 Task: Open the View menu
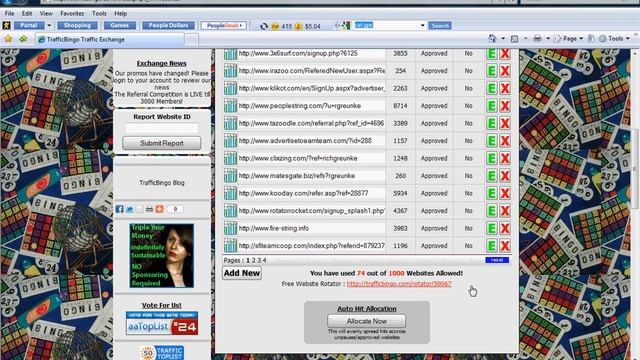click(x=46, y=13)
